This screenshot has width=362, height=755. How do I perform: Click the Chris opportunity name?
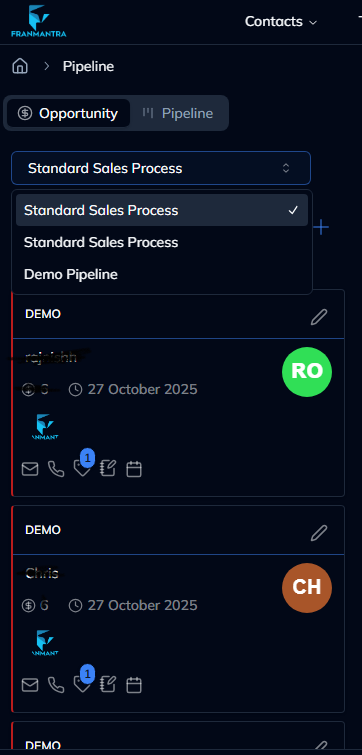coord(42,573)
